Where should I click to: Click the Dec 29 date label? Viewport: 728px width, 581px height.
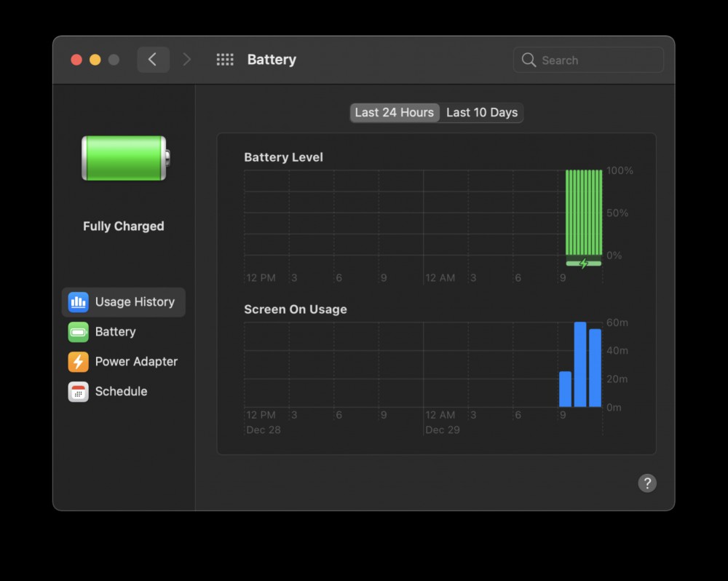(x=443, y=430)
